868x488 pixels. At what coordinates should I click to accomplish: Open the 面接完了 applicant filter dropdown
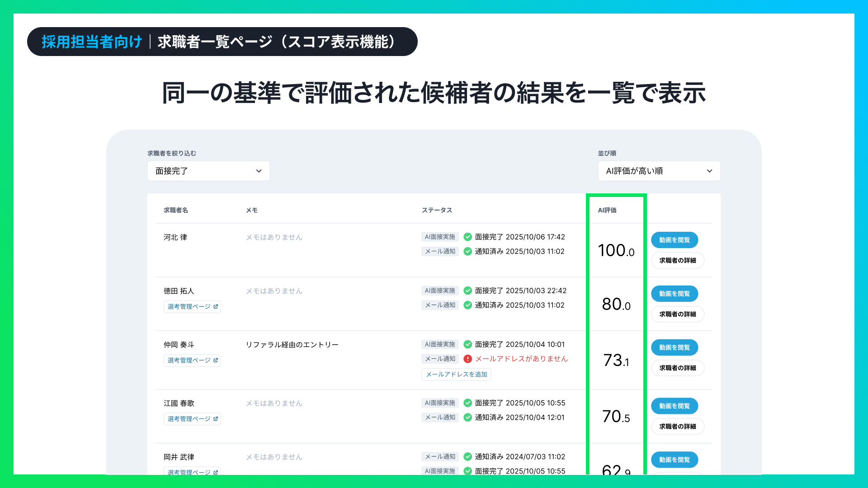(208, 171)
